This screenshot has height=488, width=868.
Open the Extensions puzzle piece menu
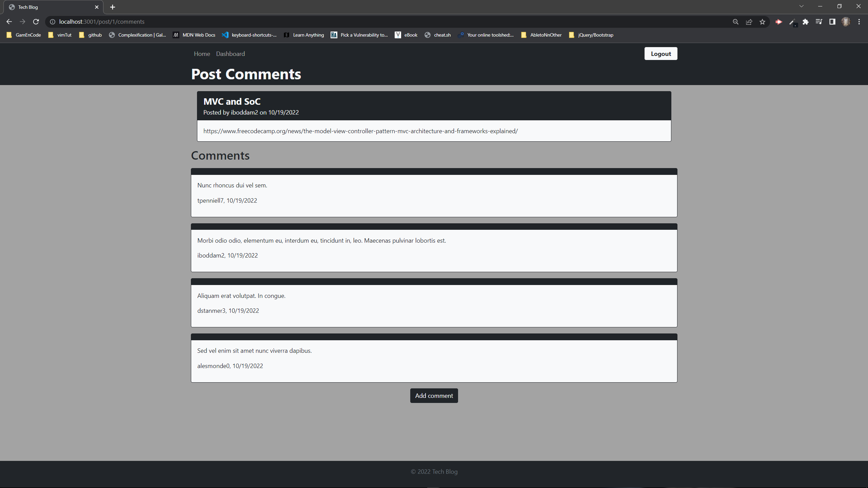(x=806, y=22)
